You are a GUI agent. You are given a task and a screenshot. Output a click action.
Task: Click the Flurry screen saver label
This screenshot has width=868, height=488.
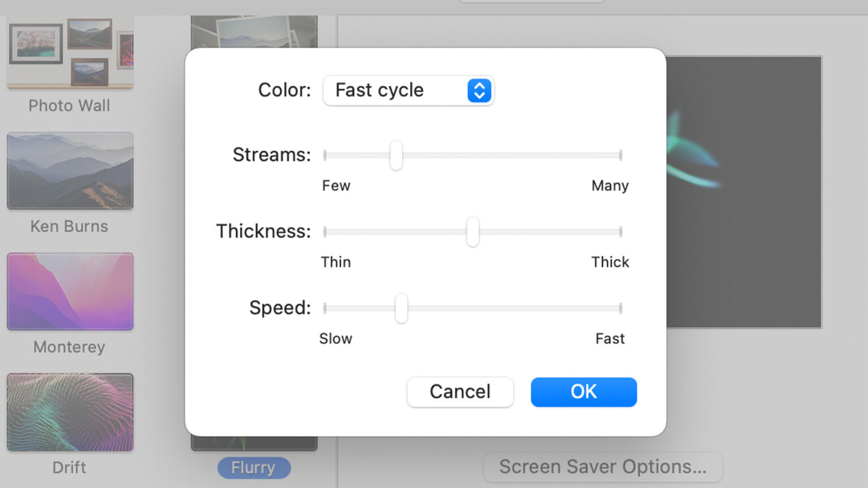(x=254, y=468)
